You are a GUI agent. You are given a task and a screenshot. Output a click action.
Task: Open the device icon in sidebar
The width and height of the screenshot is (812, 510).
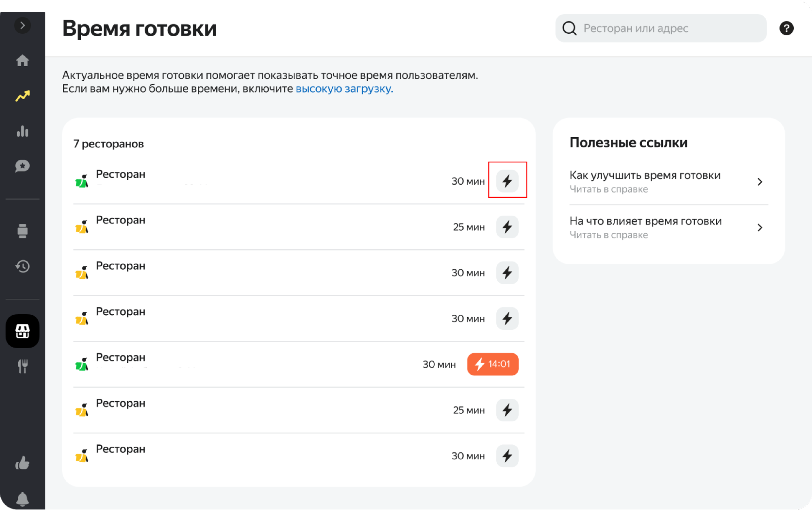[x=22, y=231]
